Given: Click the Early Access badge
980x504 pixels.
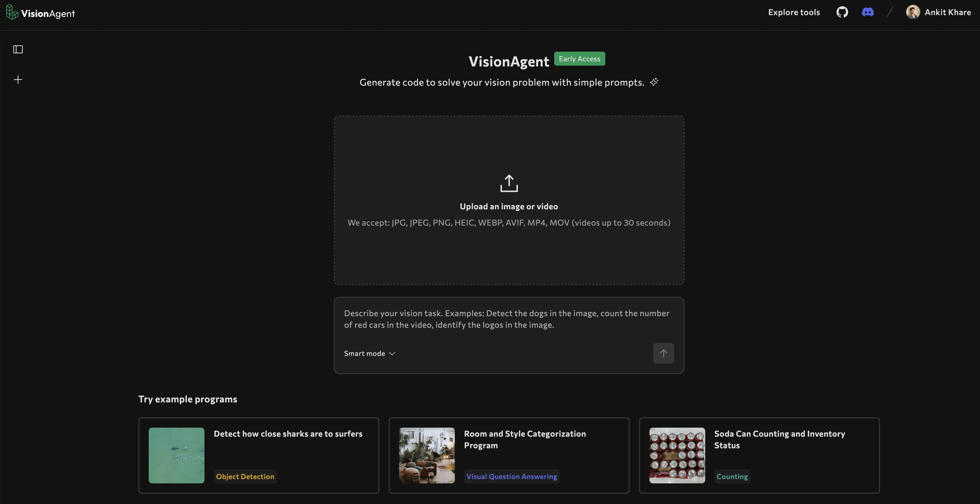Looking at the screenshot, I should point(579,59).
